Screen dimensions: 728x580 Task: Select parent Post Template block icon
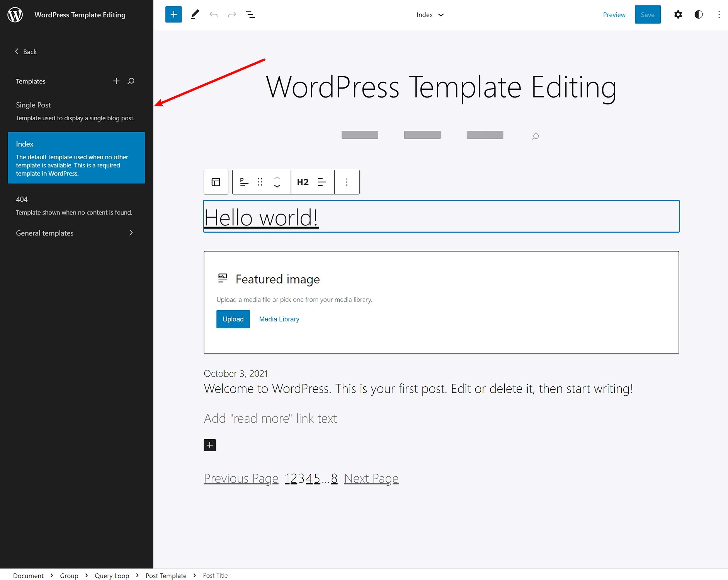point(216,182)
